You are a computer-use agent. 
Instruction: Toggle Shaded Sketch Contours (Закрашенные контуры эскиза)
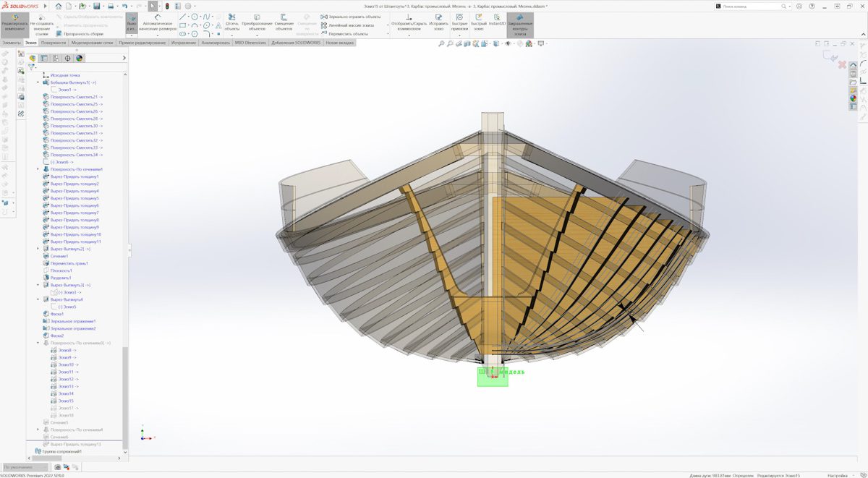[x=519, y=24]
